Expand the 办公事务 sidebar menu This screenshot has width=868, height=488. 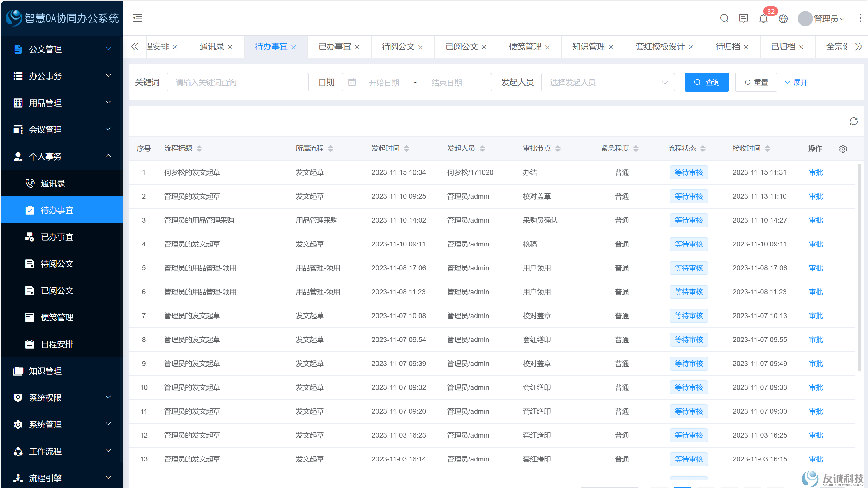click(62, 76)
